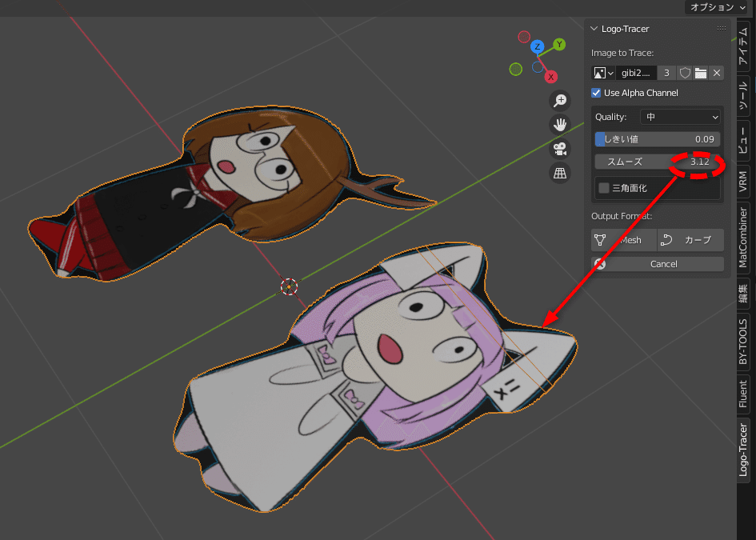Click the Cancel button
This screenshot has width=756, height=540.
tap(658, 264)
